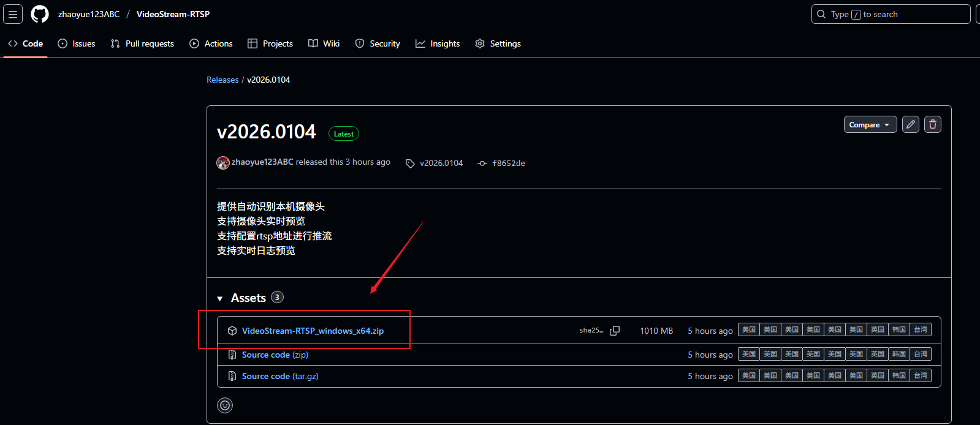
Task: Click the 1010 MB file size
Action: 656,331
